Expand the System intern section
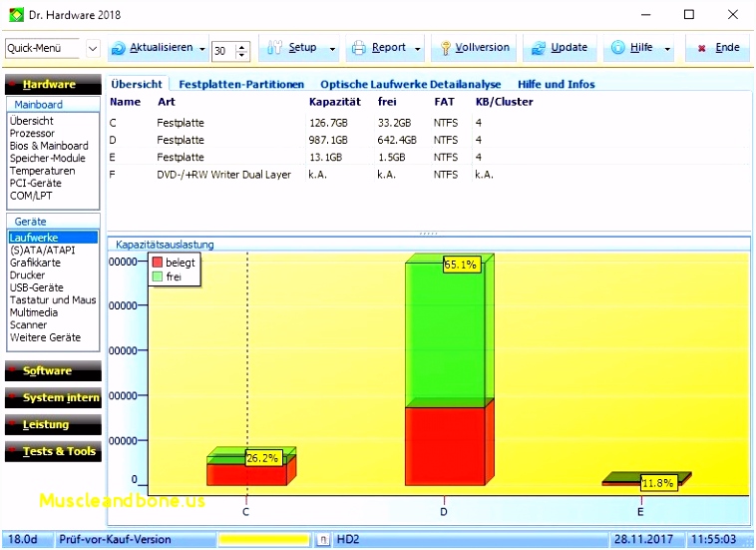 (x=53, y=398)
